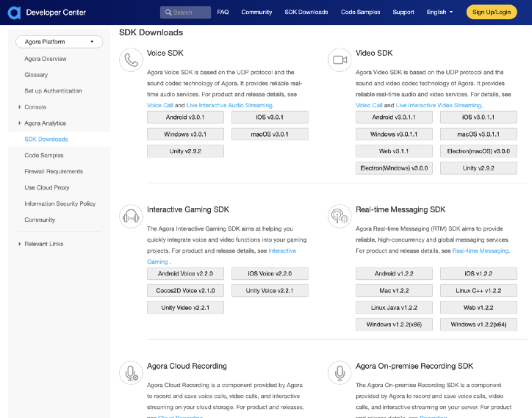Screen dimensions: 532x418
Task: Open Code Samples in top navigation
Action: [360, 12]
